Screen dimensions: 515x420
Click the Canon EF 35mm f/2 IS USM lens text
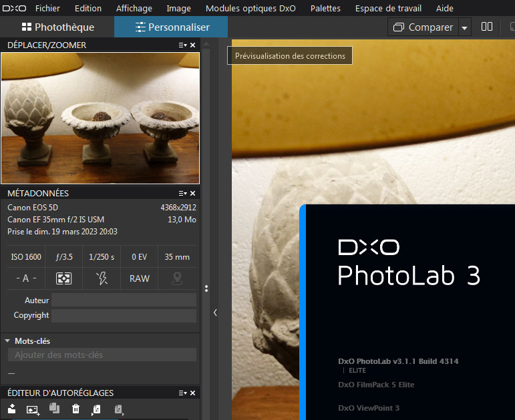point(56,220)
